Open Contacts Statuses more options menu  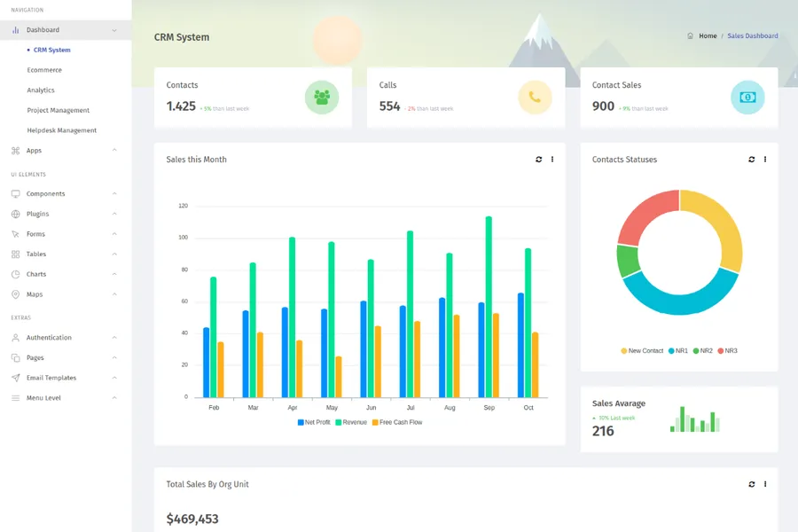[x=765, y=160]
